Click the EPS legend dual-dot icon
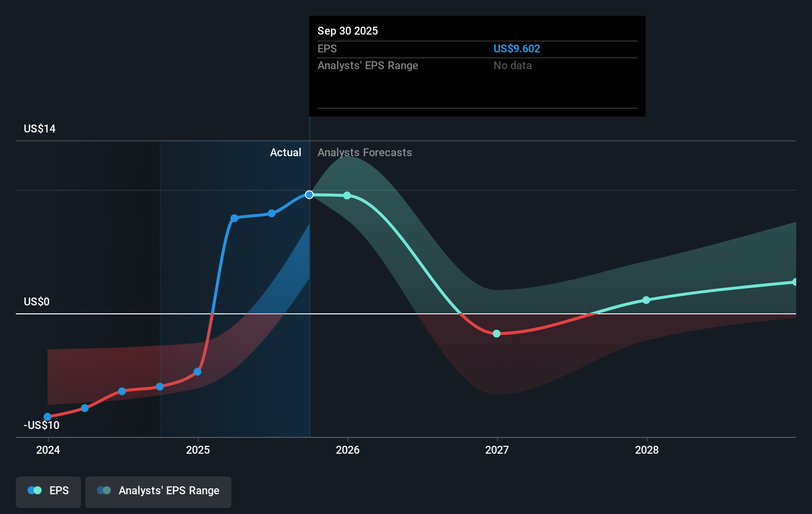 [x=35, y=491]
